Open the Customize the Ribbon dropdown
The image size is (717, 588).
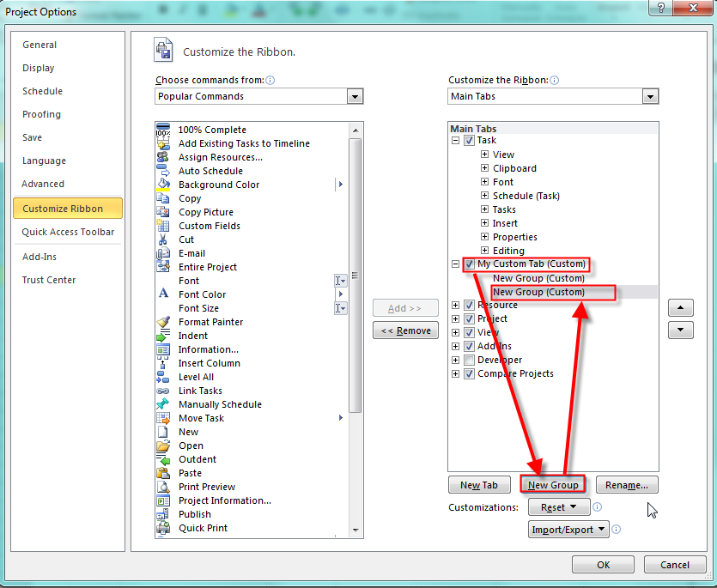tap(650, 96)
